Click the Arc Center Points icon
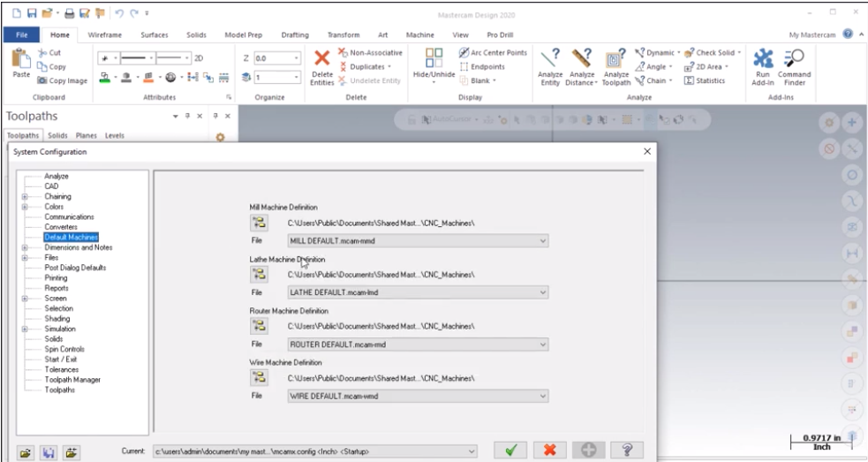The image size is (868, 462). pos(464,53)
